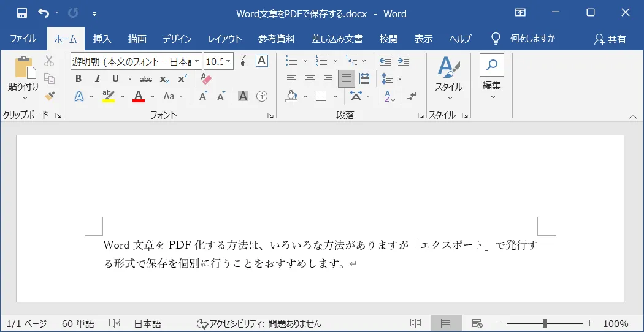Expand the Paste options arrow
The width and height of the screenshot is (644, 332).
pyautogui.click(x=24, y=98)
